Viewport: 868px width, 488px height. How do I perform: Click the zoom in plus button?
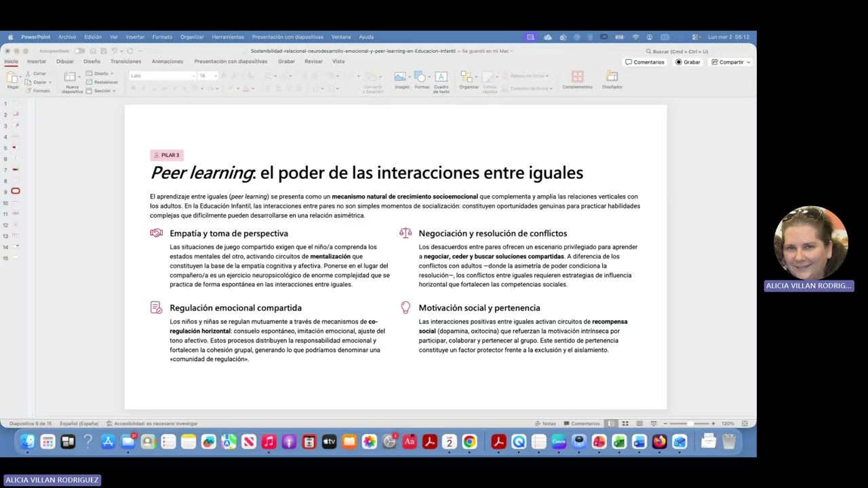pyautogui.click(x=713, y=424)
